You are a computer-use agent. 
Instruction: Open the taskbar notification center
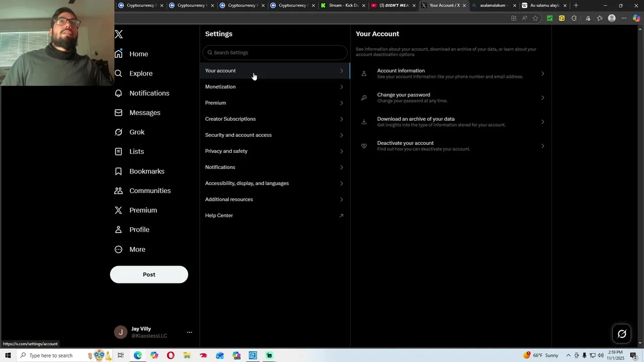click(x=633, y=355)
